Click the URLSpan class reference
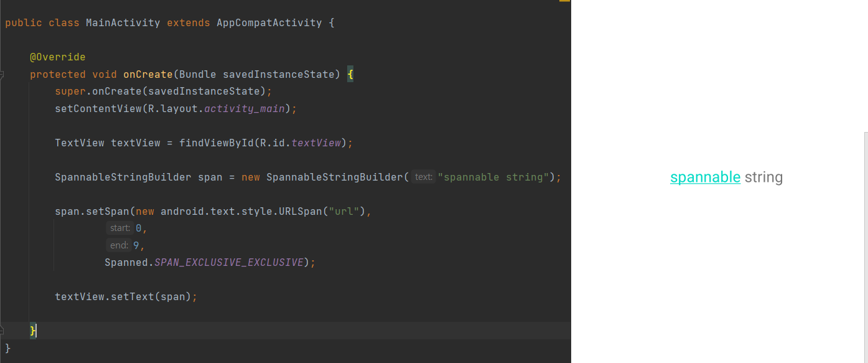Screen dimensions: 868x363 [x=301, y=212]
